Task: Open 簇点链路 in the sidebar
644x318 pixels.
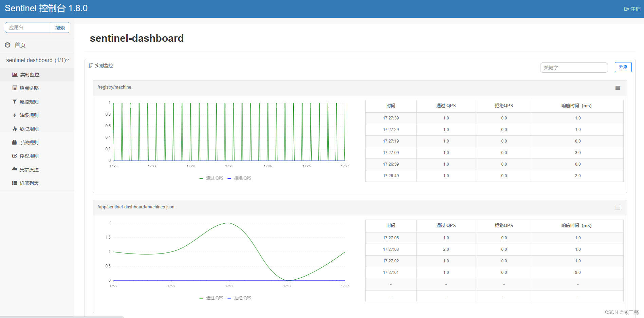Action: pyautogui.click(x=37, y=88)
